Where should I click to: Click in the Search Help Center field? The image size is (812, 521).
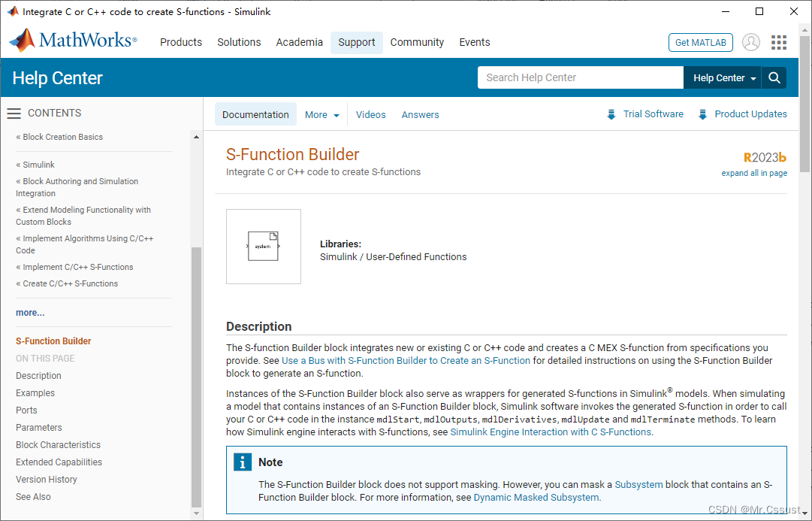tap(581, 77)
